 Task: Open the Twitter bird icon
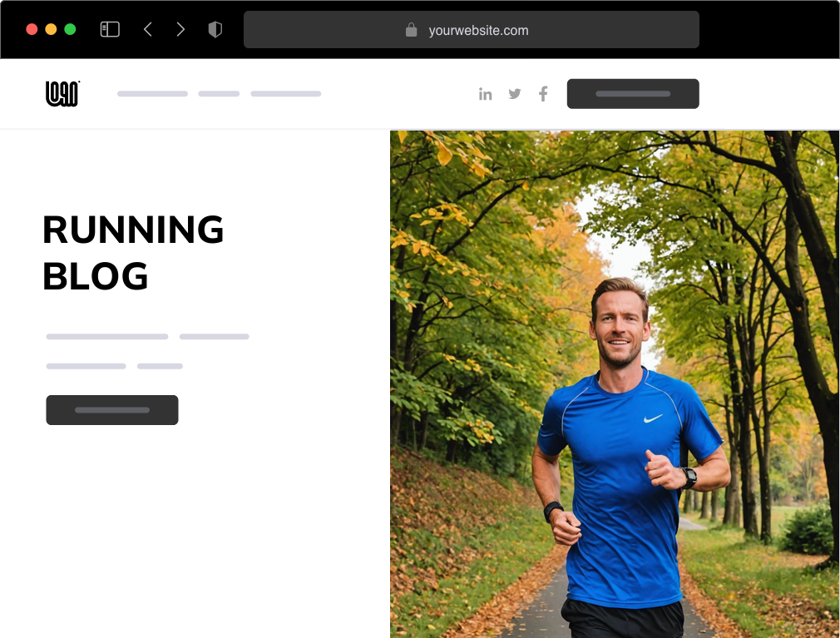pyautogui.click(x=515, y=94)
